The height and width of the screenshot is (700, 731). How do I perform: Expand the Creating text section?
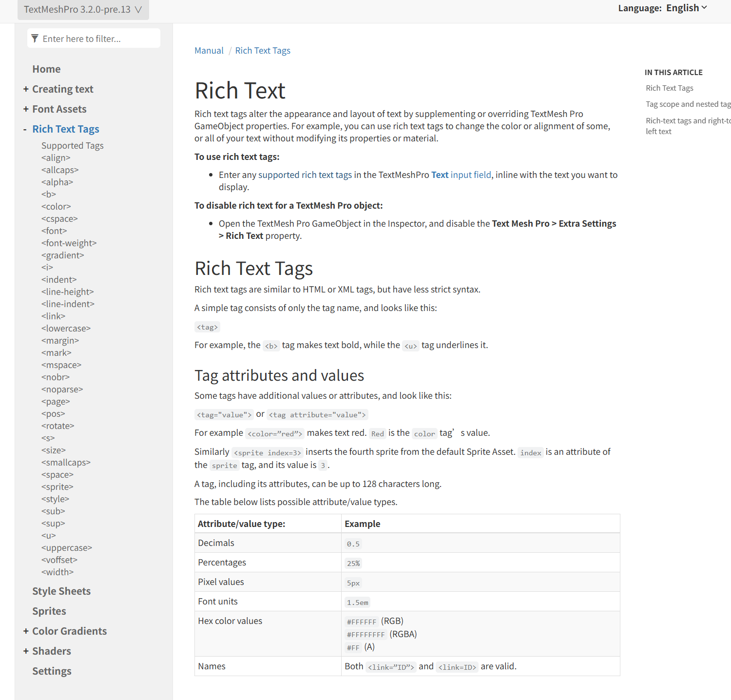point(26,89)
